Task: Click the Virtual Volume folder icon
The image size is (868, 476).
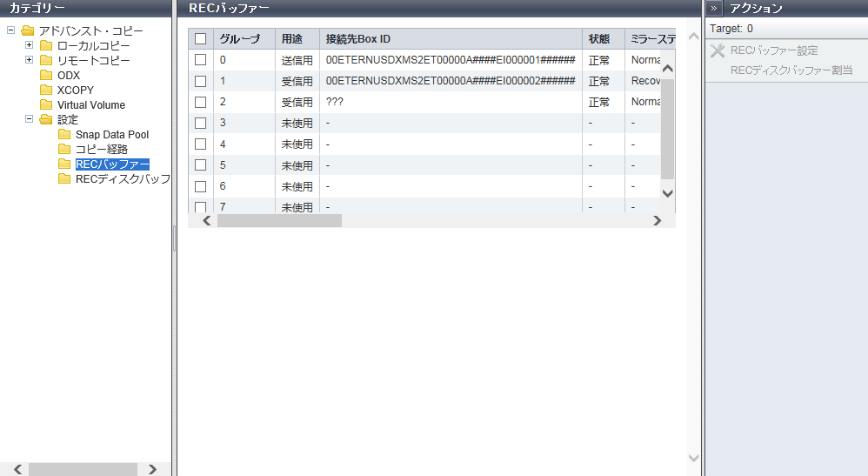Action: [47, 104]
